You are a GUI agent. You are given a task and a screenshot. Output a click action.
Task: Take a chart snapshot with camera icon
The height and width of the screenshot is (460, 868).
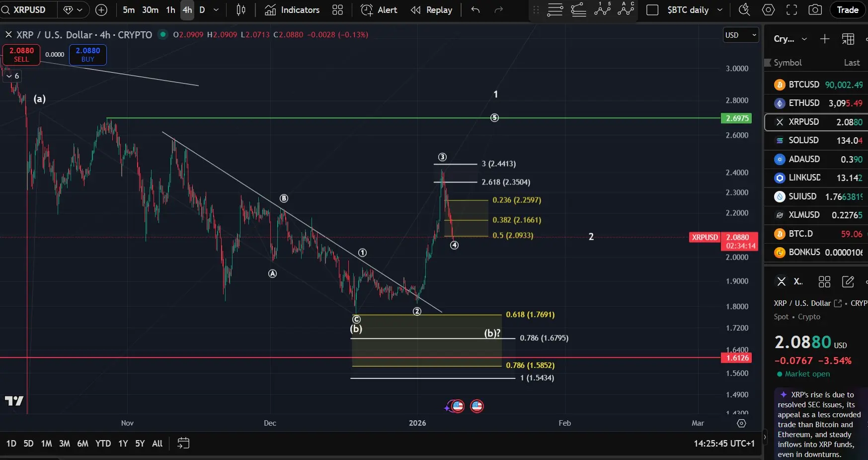pyautogui.click(x=815, y=10)
